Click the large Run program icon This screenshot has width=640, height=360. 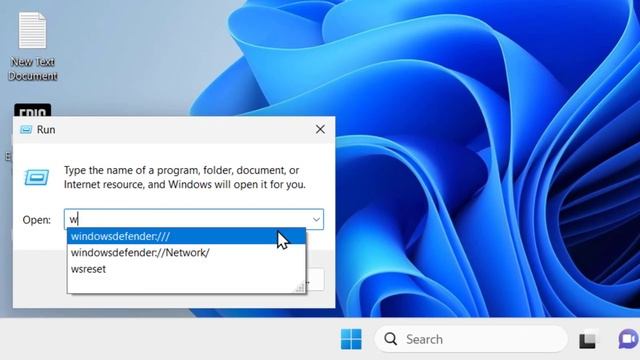click(x=37, y=177)
